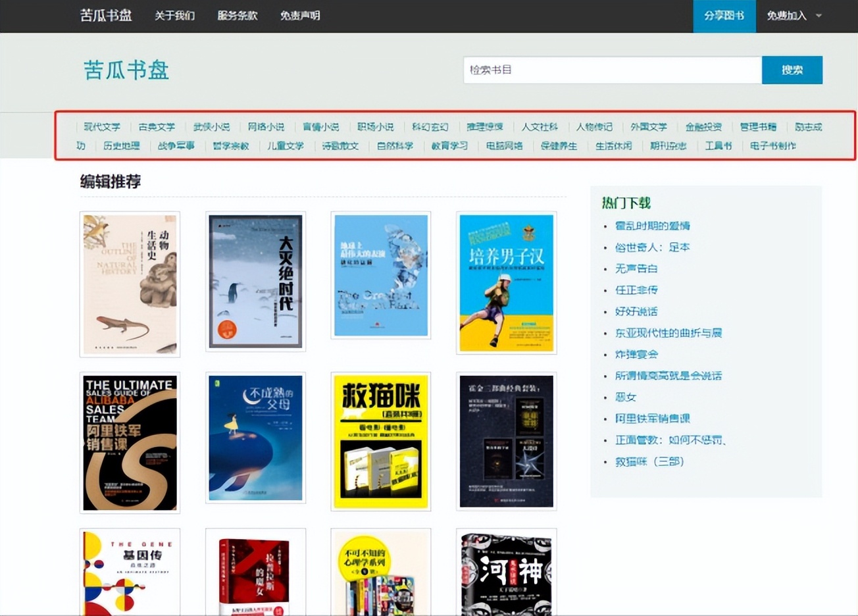This screenshot has height=616, width=858.
Task: Open the 历史地理 category
Action: point(123,146)
